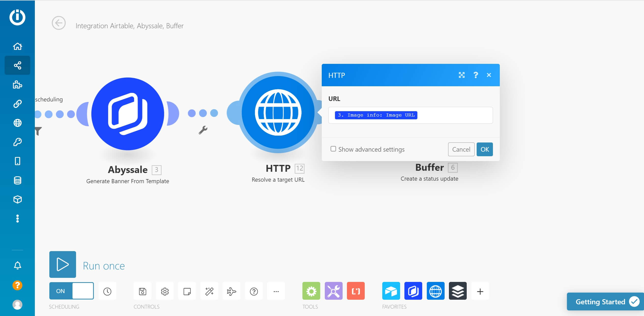Click Create a status update text
This screenshot has width=644, height=316.
(430, 179)
